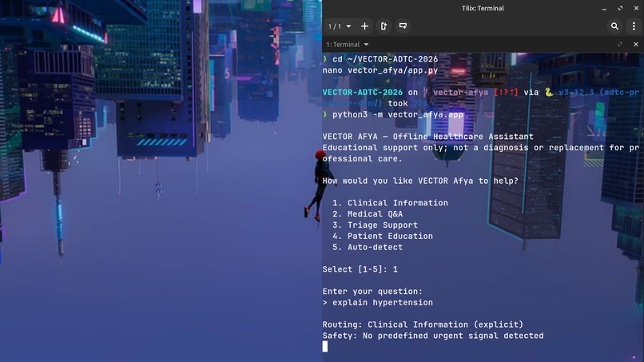The height and width of the screenshot is (362, 644).
Task: Click the 'Tilix: Terminal' window title
Action: 483,8
